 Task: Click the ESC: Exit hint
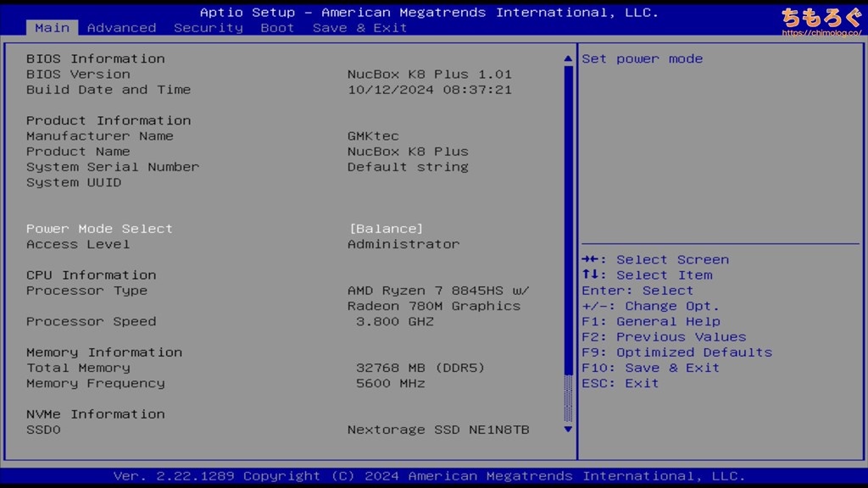pyautogui.click(x=620, y=384)
